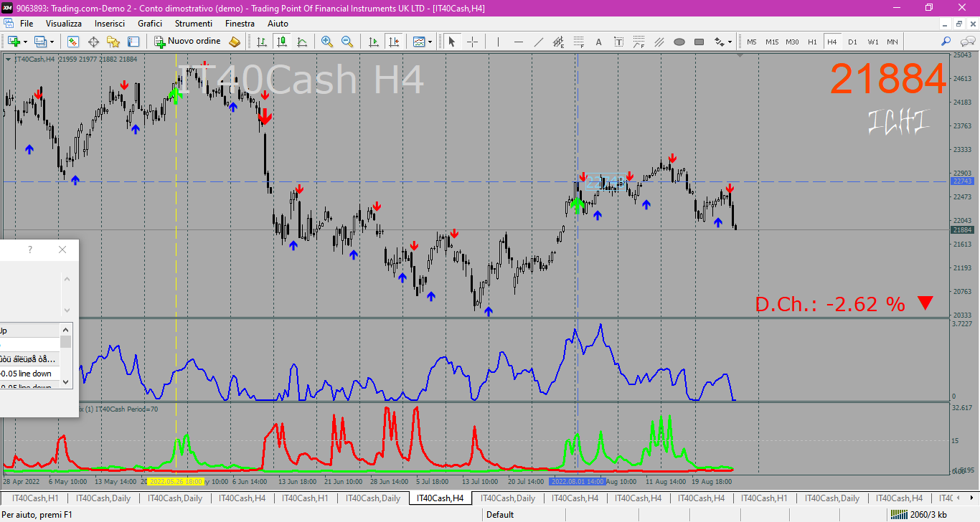Select the equidistant channel tool
Viewport: 980px width, 522px height.
click(559, 42)
